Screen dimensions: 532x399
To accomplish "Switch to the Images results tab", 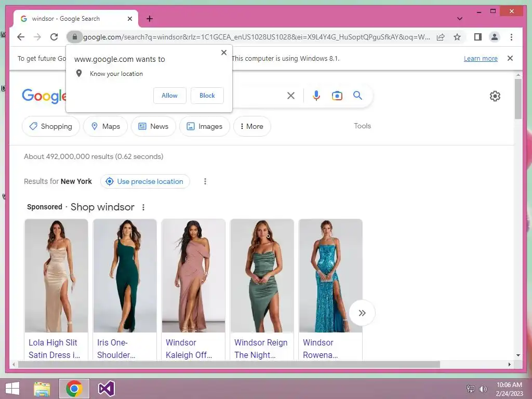I will [x=205, y=126].
